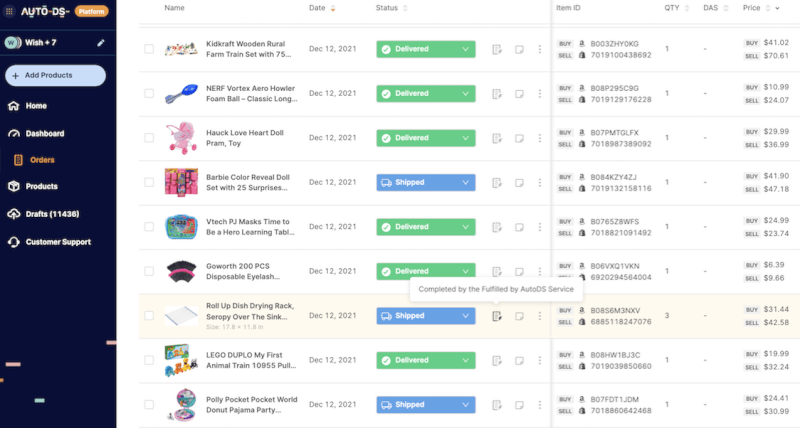Open apps grid icon beside AutoDS logo
This screenshot has height=428, width=800.
[x=9, y=11]
